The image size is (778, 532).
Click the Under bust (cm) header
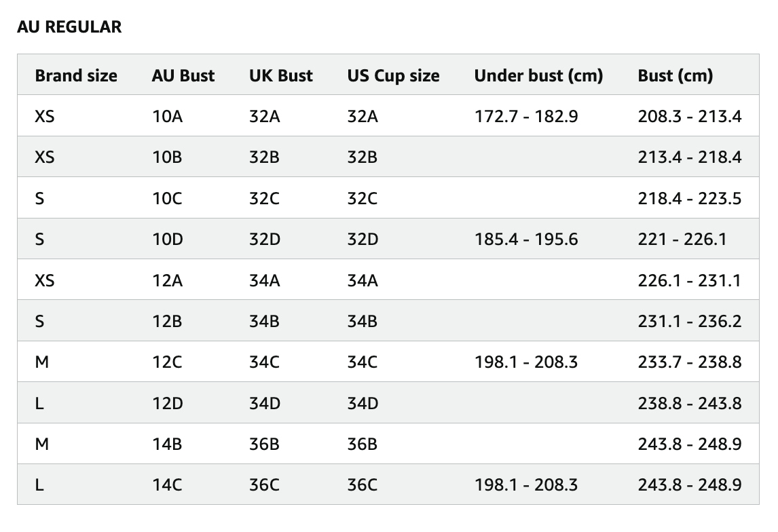[538, 75]
